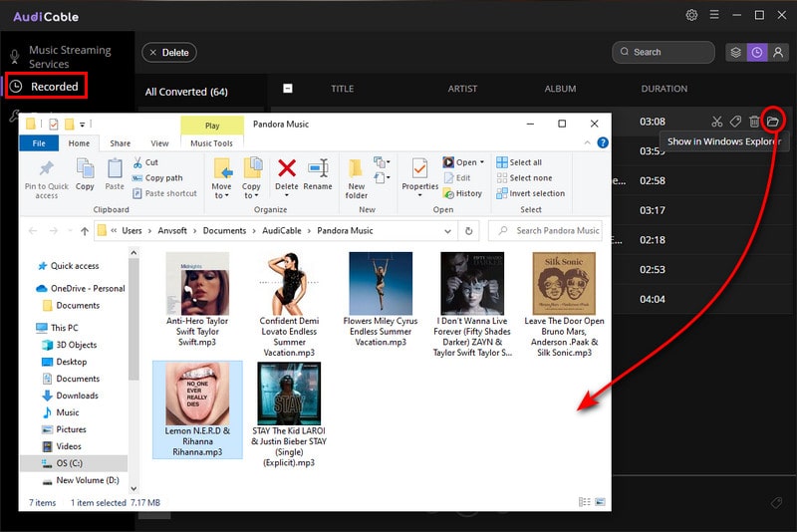Click Select none in ribbon
The image size is (797, 532).
click(x=524, y=178)
